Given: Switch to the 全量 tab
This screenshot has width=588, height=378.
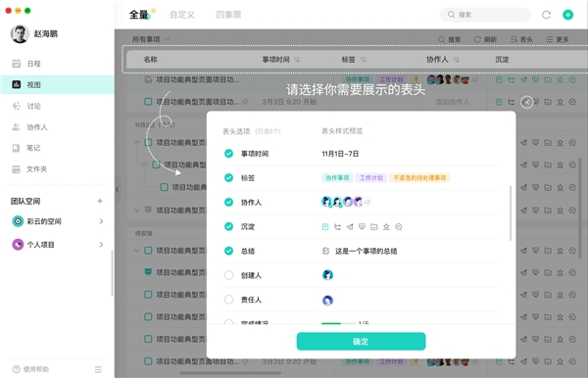Looking at the screenshot, I should [x=139, y=15].
